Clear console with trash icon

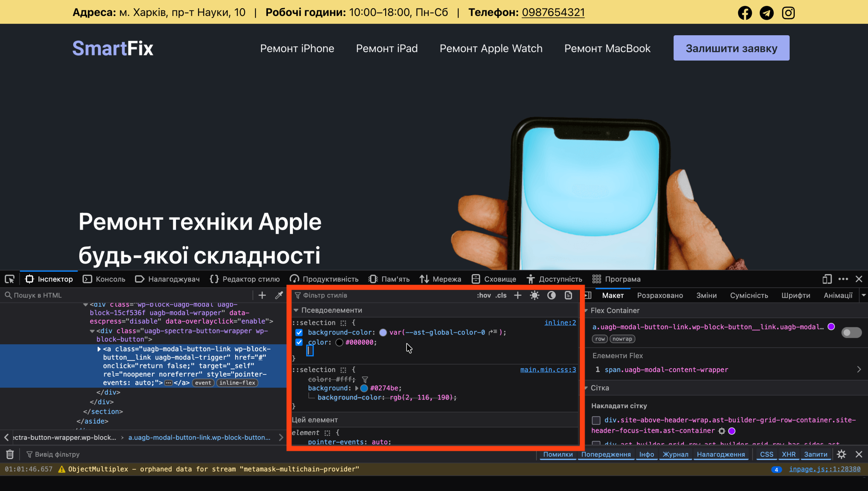[x=10, y=454]
